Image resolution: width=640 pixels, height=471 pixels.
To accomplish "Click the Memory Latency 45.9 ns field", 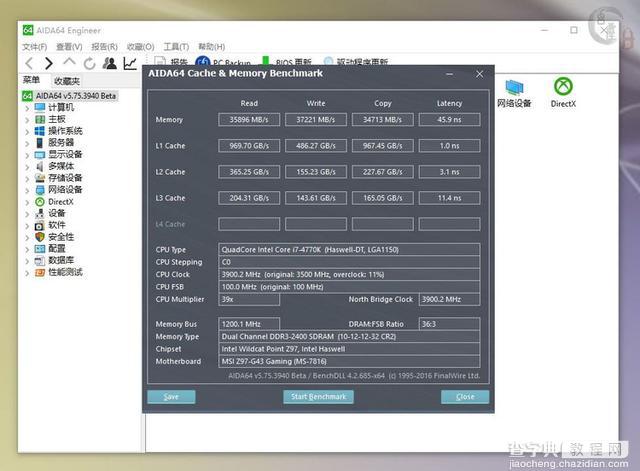I will pos(449,120).
